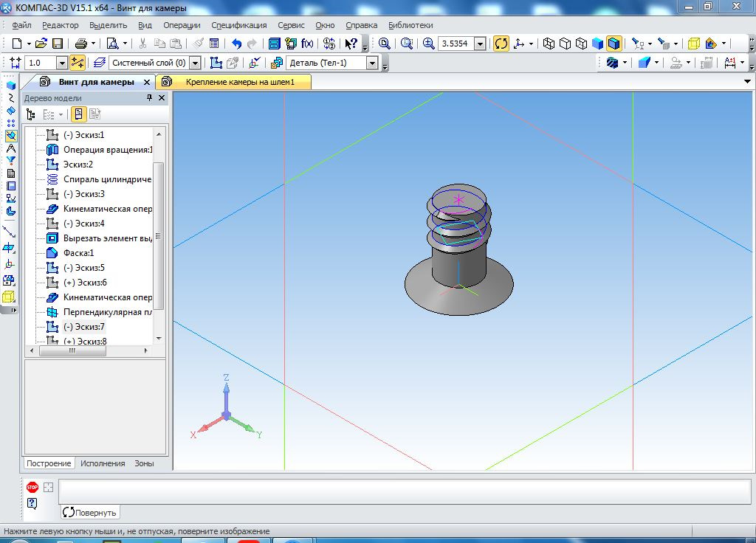The height and width of the screenshot is (543, 756).
Task: Close the Винт для камеры document tab
Action: 147,83
